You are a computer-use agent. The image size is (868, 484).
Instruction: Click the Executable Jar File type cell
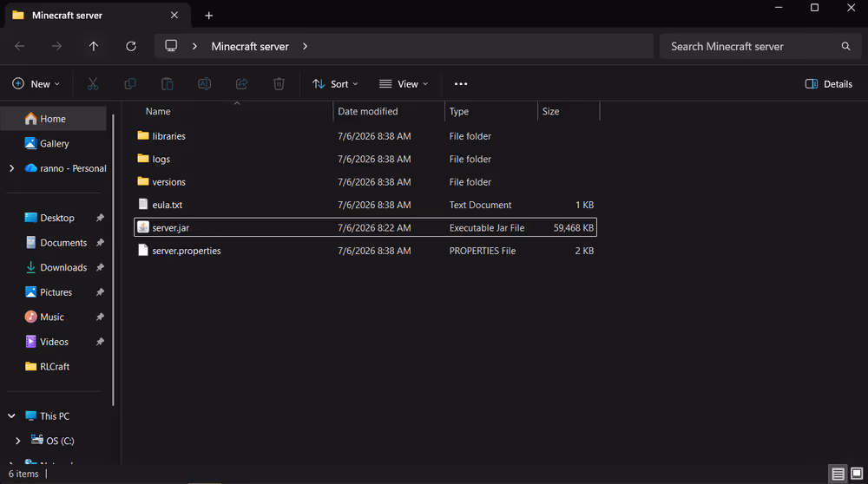487,228
